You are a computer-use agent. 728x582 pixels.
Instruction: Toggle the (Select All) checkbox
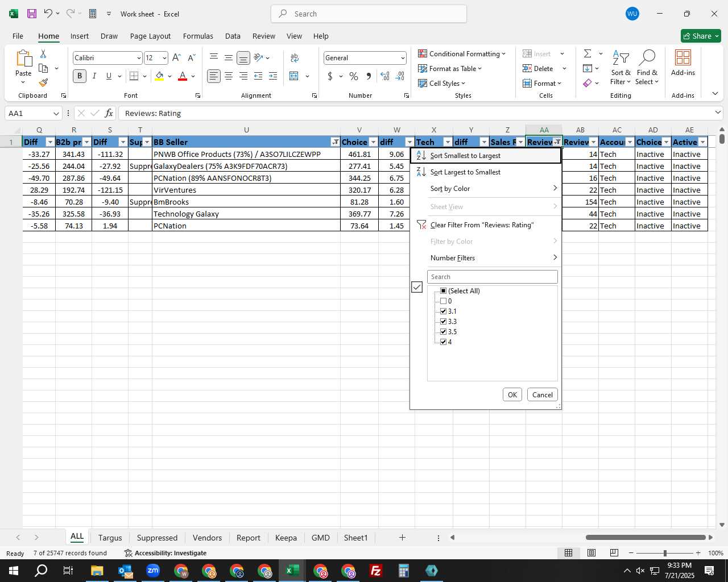point(444,291)
